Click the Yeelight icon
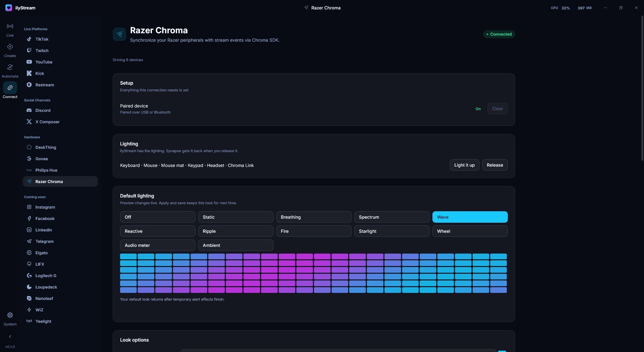Image resolution: width=644 pixels, height=352 pixels. pos(29,321)
